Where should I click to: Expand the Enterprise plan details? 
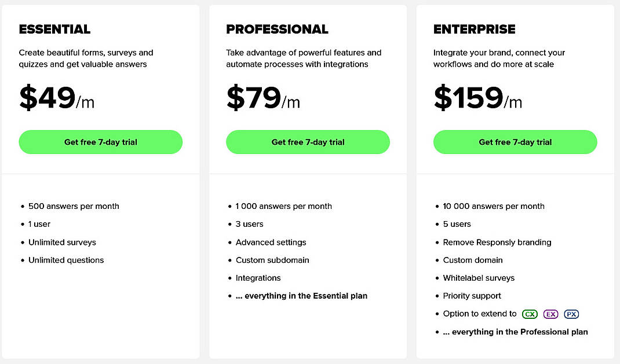(515, 266)
